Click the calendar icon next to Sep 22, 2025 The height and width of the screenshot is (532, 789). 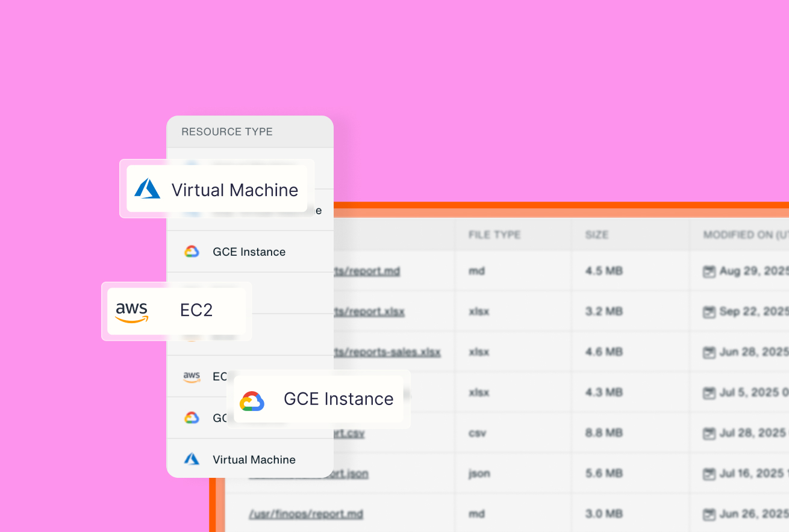(x=709, y=312)
